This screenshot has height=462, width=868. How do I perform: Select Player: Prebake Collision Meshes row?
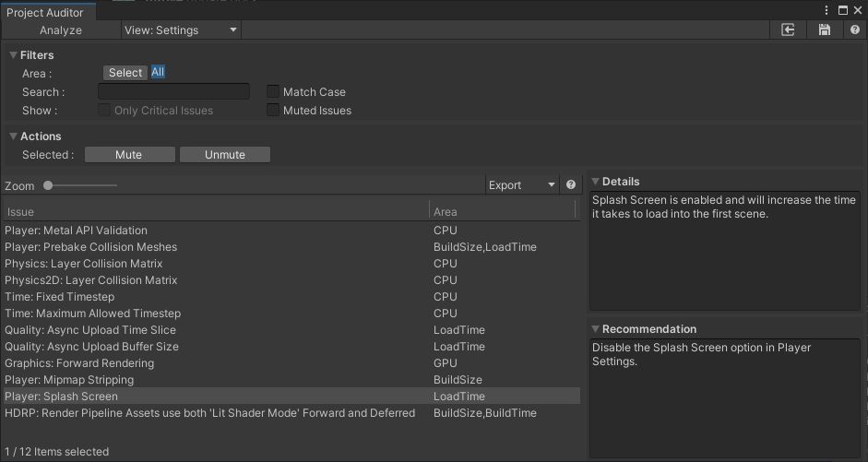tap(291, 247)
